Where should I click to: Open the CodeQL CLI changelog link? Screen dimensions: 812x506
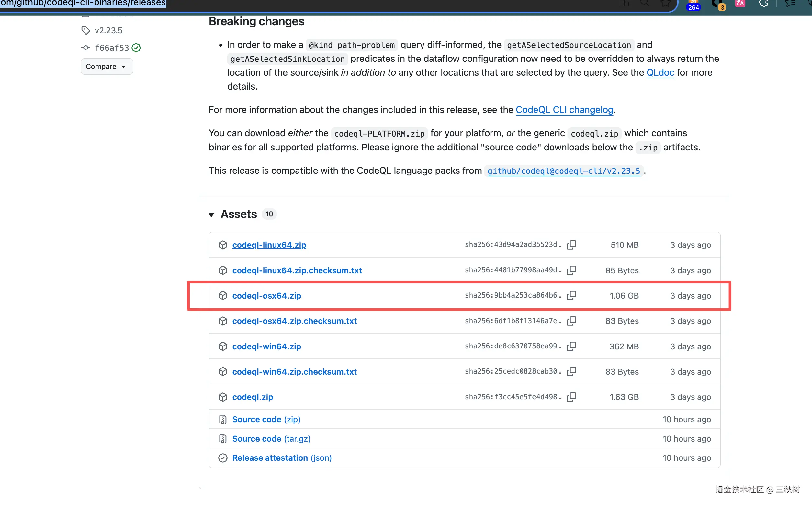click(564, 110)
